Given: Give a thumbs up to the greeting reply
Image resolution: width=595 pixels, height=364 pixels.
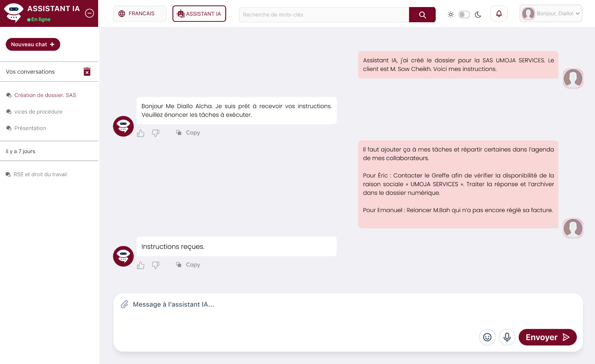Looking at the screenshot, I should pos(141,133).
